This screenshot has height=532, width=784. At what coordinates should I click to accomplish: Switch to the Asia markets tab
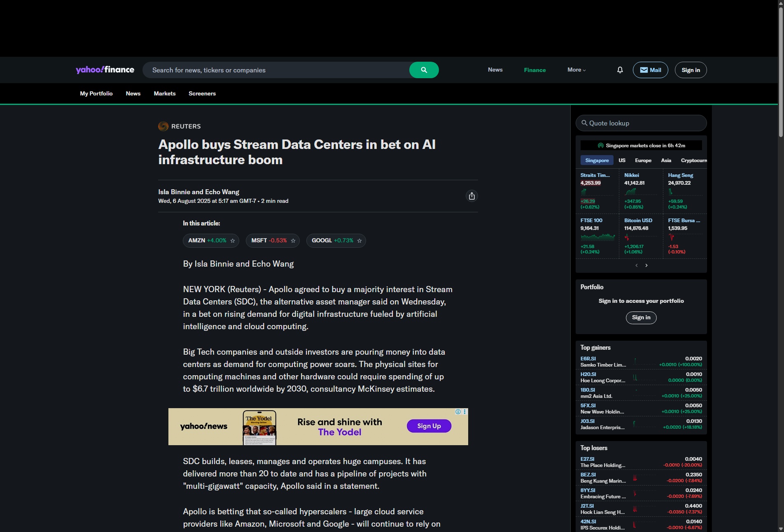[x=666, y=160]
